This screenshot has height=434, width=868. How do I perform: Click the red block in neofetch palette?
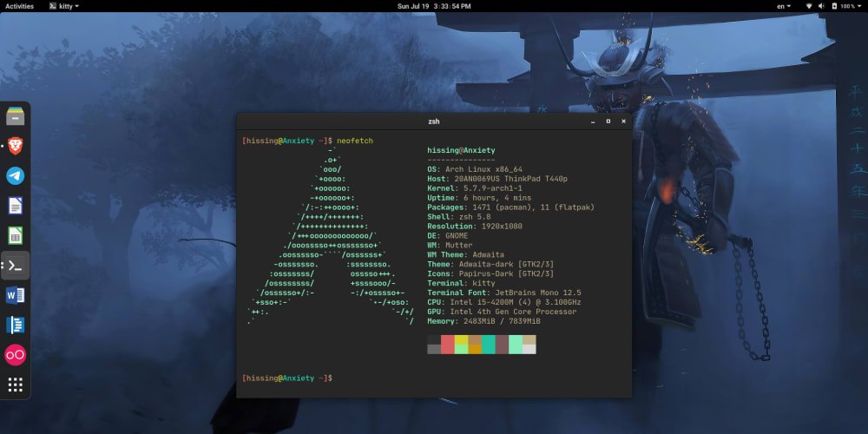tap(447, 345)
